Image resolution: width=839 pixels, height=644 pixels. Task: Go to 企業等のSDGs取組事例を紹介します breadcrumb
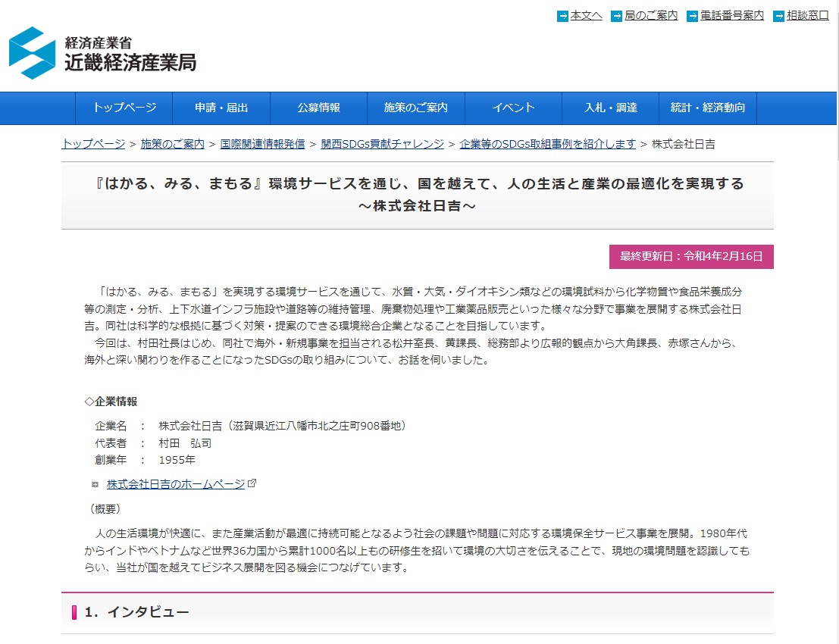point(547,144)
